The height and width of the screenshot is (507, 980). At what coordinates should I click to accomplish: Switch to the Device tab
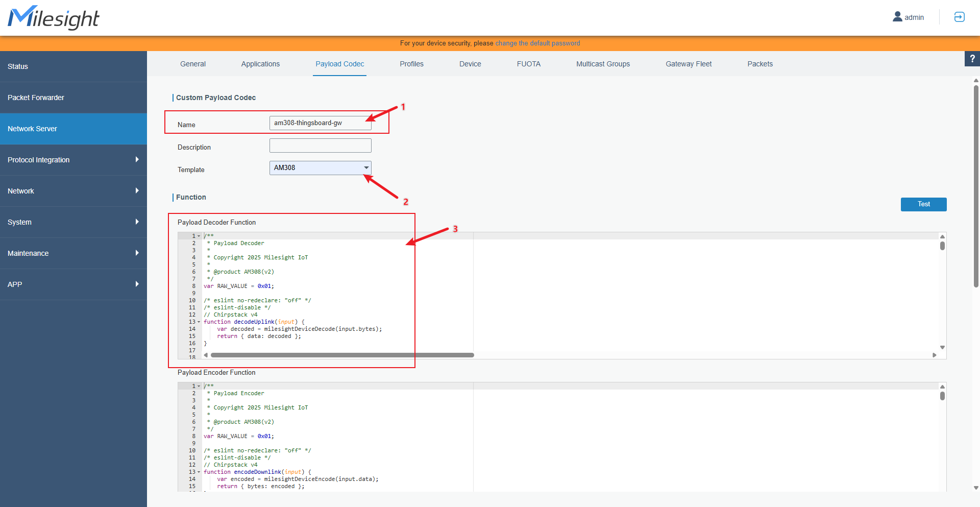470,64
